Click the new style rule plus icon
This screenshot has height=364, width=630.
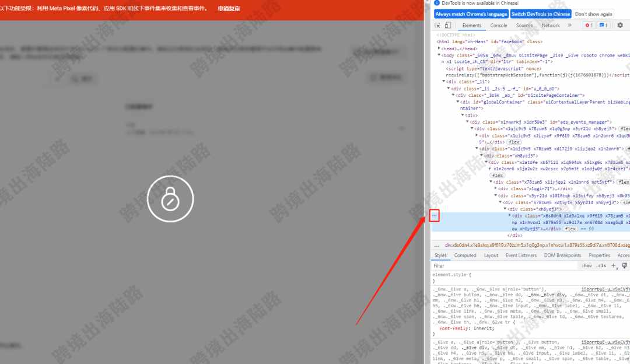click(x=614, y=265)
